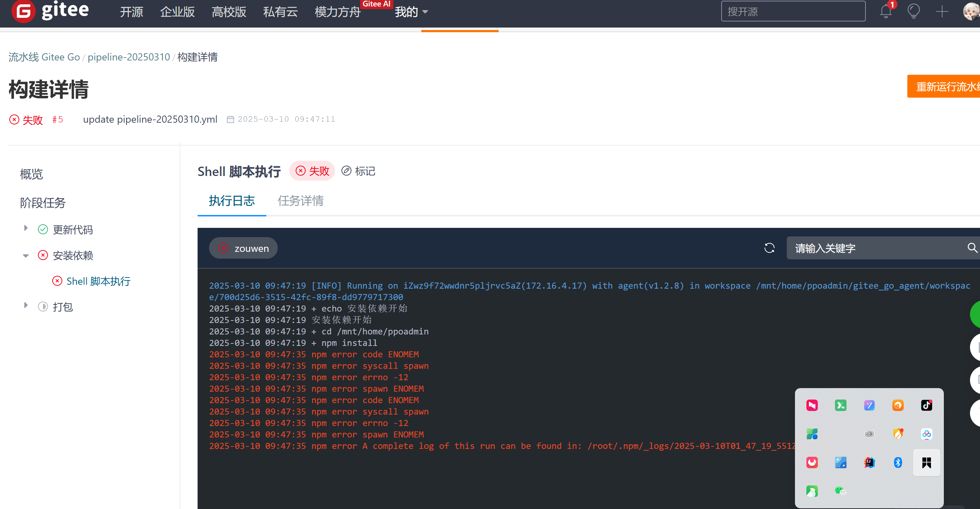The image size is (980, 509).
Task: Click the lightbulb tips icon
Action: coord(913,11)
